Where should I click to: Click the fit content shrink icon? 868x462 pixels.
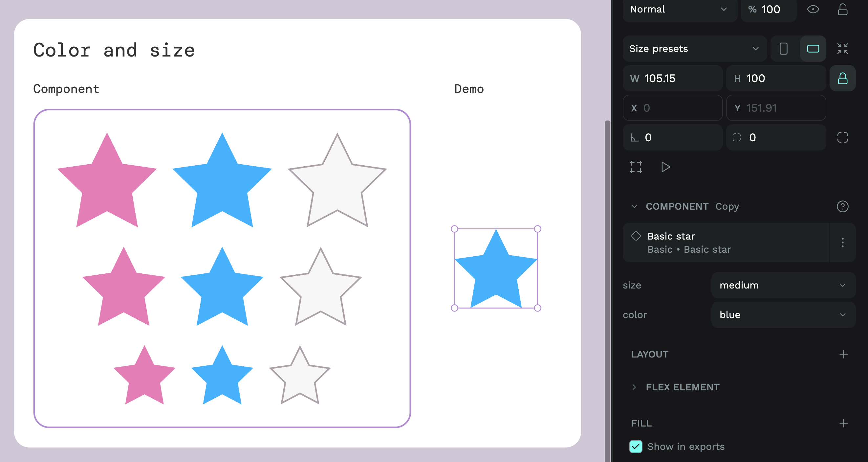tap(842, 49)
